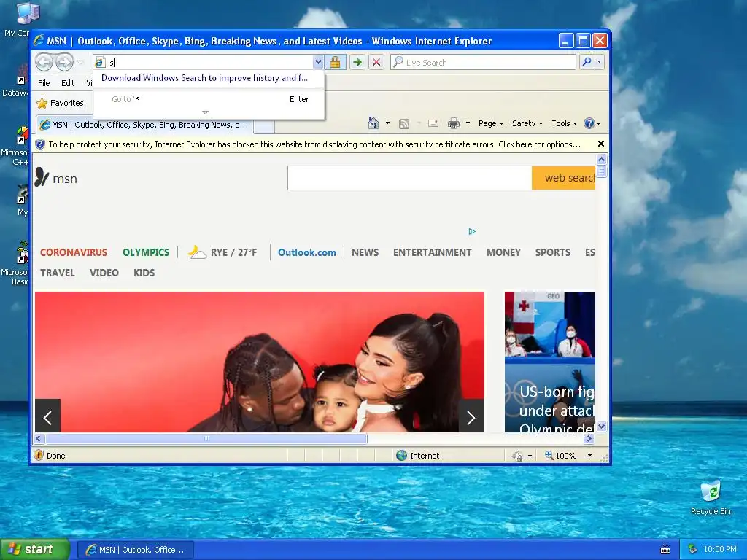Open the NEWS section link
The height and width of the screenshot is (560, 747).
tap(365, 252)
